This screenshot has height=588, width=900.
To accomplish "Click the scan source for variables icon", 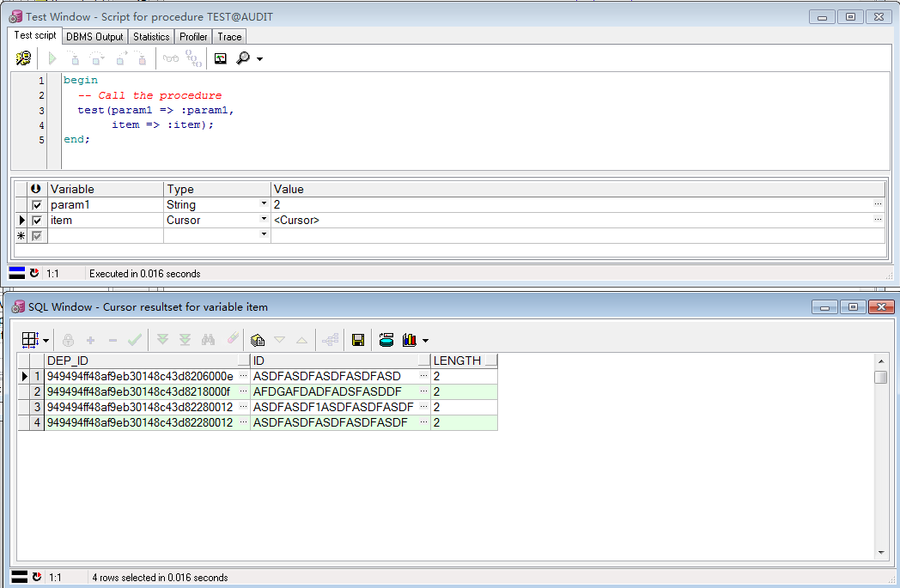I will (23, 58).
